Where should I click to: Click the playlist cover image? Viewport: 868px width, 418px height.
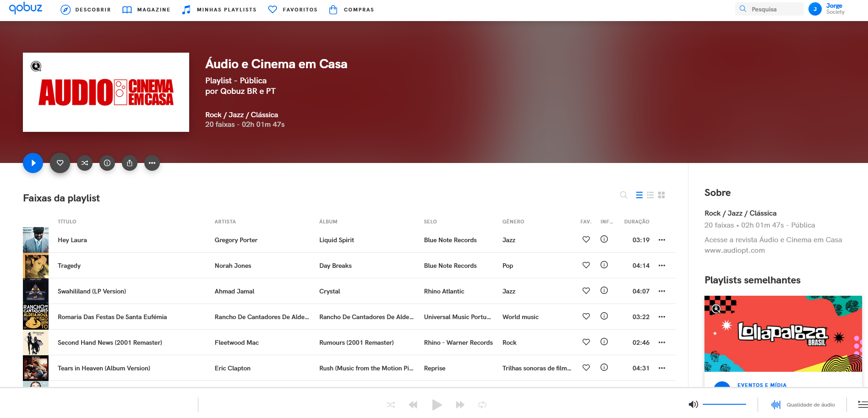(106, 92)
